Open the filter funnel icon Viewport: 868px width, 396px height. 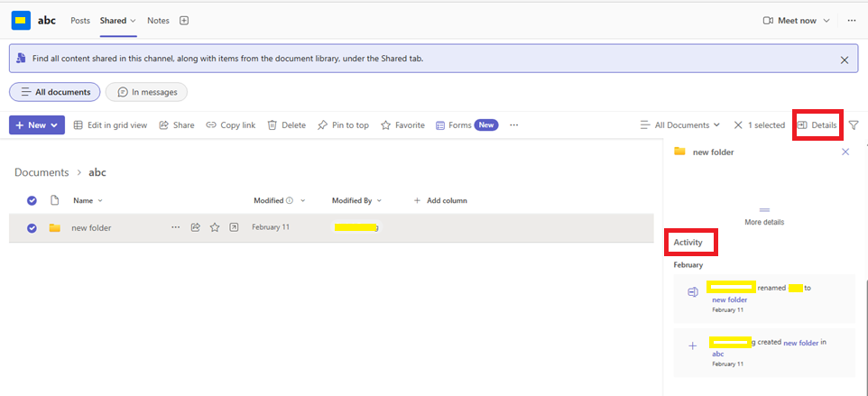854,125
